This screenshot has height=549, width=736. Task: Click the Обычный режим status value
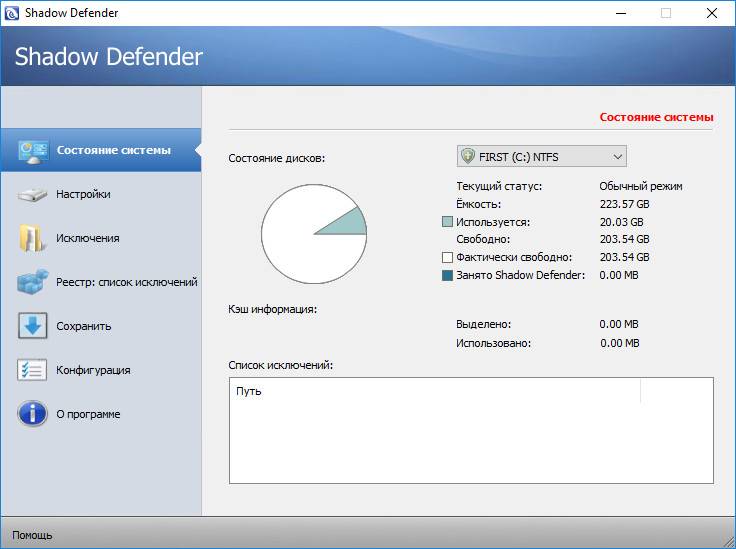pos(641,186)
